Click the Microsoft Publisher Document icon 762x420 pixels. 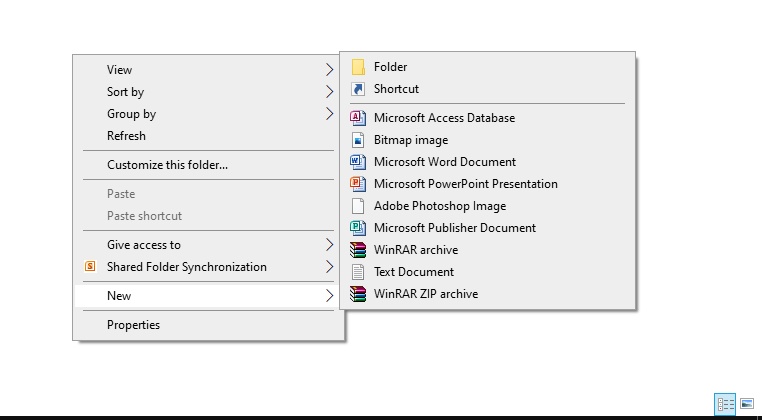pyautogui.click(x=358, y=228)
